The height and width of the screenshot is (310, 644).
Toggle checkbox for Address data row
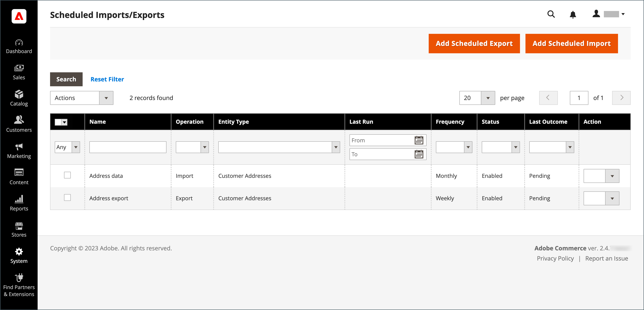tap(67, 175)
